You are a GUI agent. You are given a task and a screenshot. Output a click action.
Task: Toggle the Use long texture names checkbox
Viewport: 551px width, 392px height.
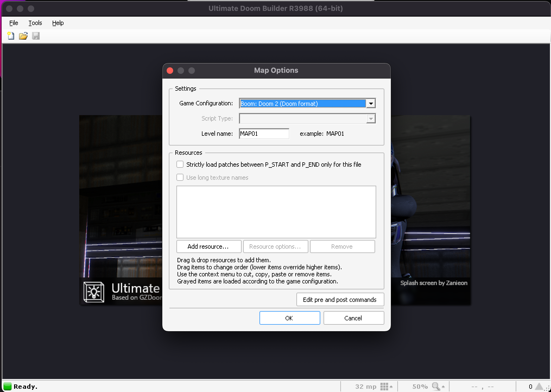180,177
